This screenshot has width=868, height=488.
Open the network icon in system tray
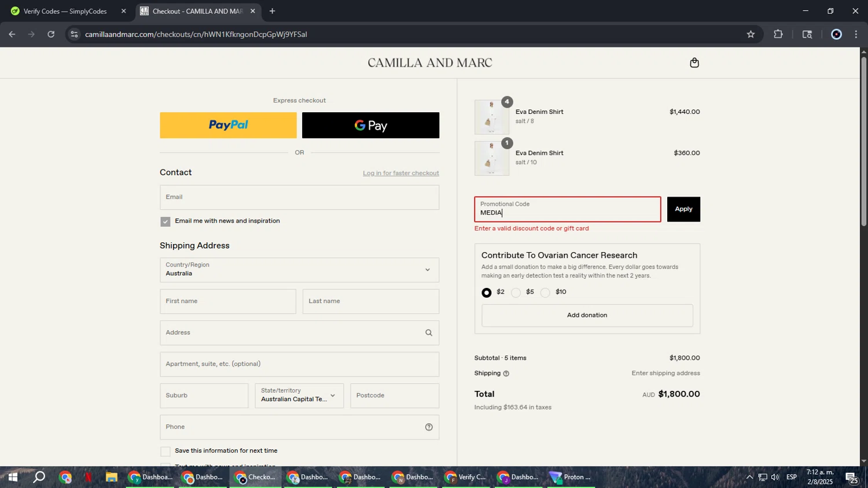763,477
